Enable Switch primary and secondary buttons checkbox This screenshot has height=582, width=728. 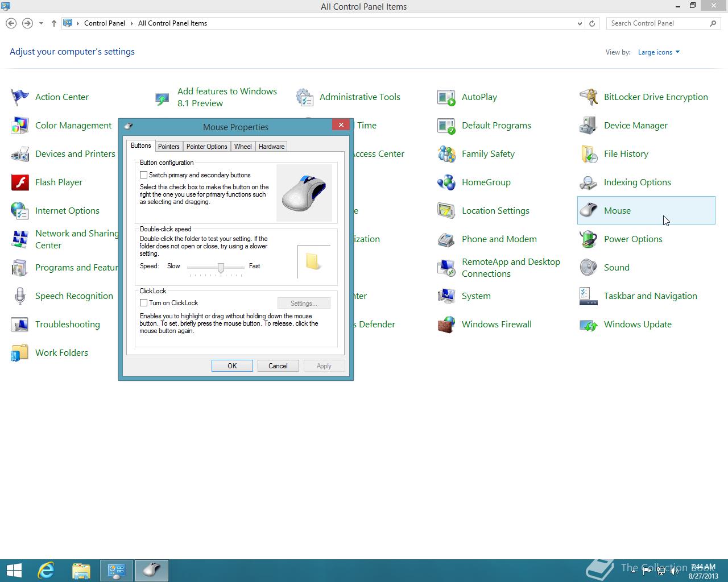click(x=144, y=175)
